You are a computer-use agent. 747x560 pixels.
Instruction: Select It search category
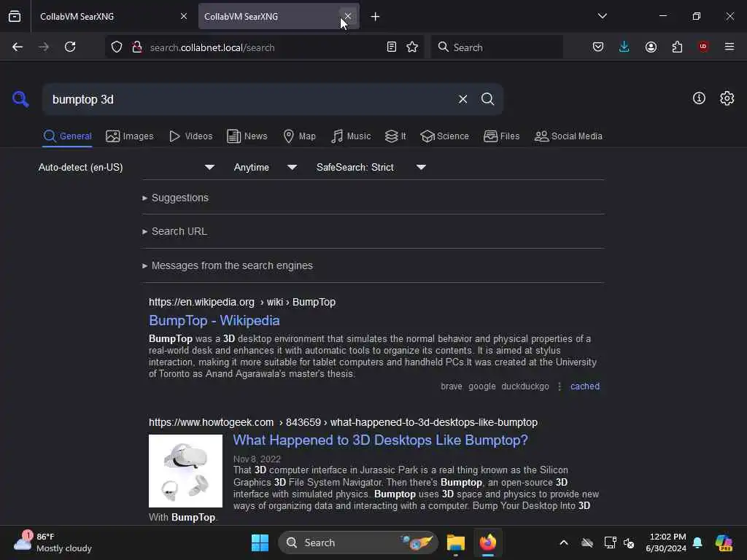395,136
